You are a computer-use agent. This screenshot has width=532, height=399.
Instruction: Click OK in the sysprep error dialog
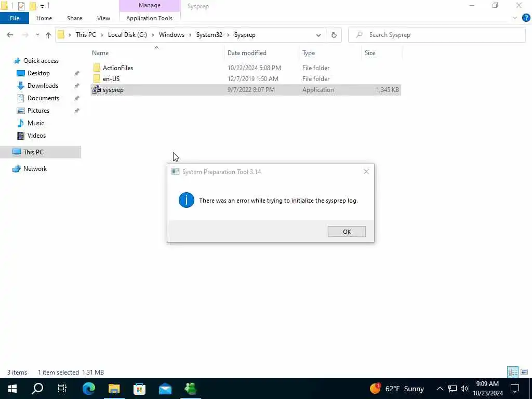click(x=347, y=231)
